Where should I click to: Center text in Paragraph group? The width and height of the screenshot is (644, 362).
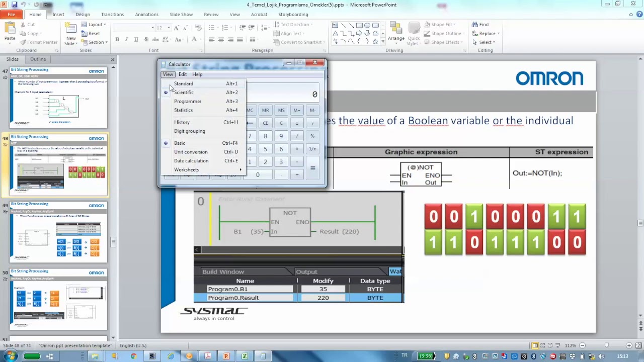[221, 39]
